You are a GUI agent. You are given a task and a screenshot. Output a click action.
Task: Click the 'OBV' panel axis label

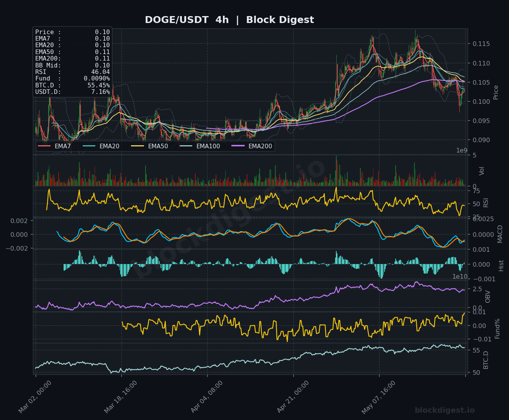pyautogui.click(x=488, y=296)
